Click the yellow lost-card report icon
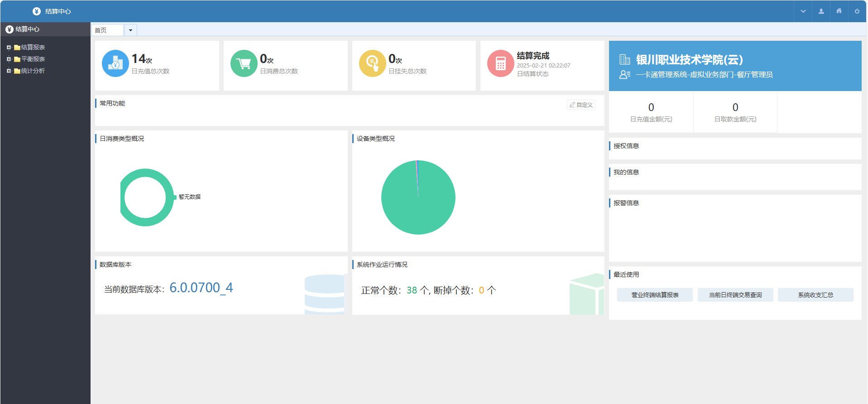868x404 pixels. [x=373, y=63]
